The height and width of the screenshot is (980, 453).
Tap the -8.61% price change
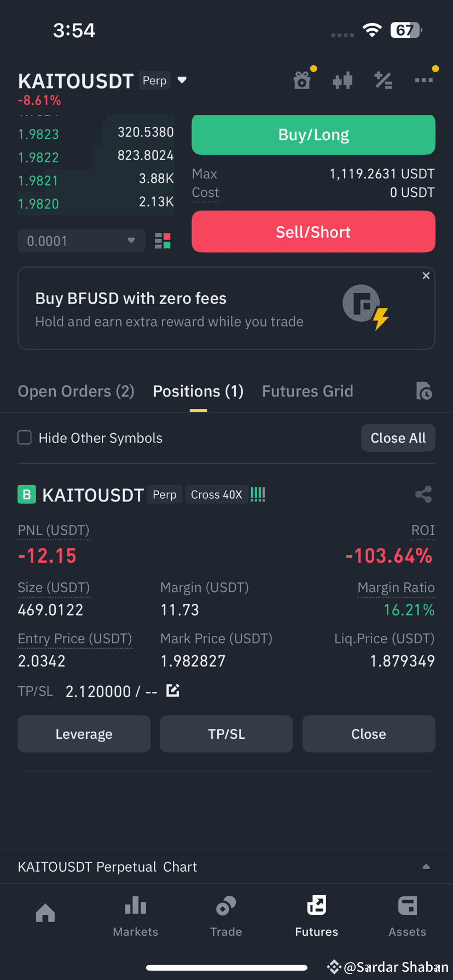point(39,100)
